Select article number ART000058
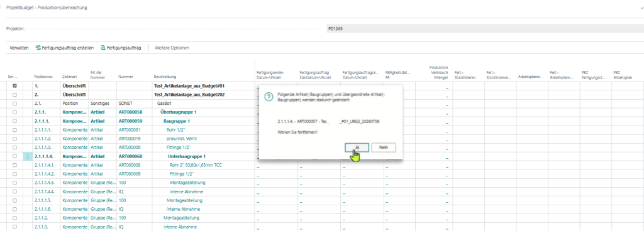644x231 pixels. (130, 112)
